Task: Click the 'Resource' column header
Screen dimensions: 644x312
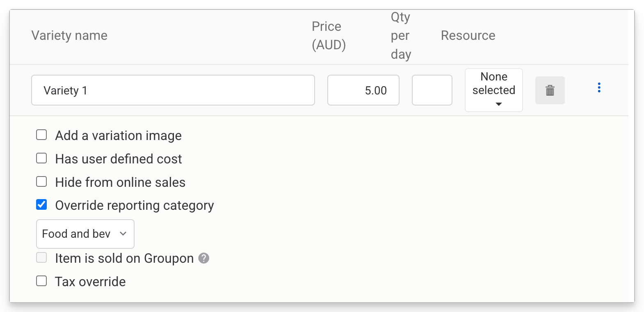Action: 468,36
